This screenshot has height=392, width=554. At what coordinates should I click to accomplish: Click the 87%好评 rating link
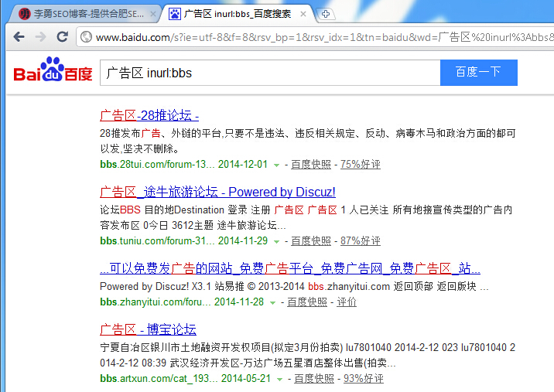361,241
